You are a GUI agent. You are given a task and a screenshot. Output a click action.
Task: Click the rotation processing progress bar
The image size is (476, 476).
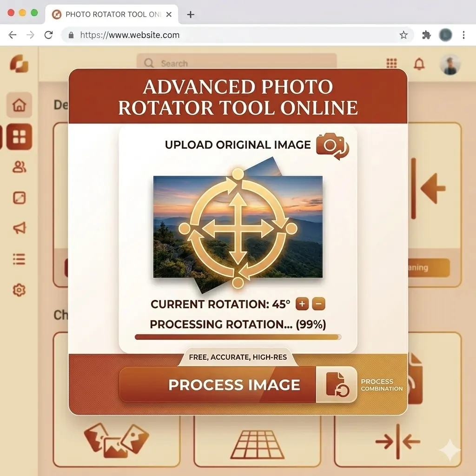(238, 337)
